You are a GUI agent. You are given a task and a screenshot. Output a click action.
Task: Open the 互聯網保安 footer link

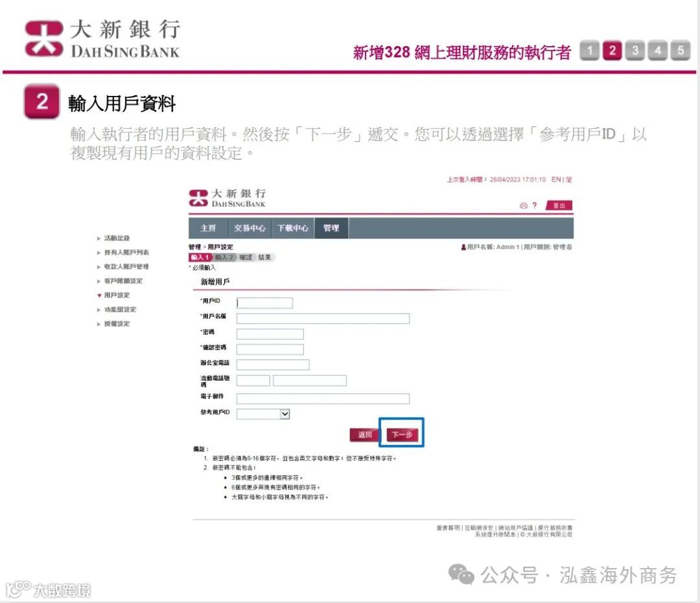coord(479,528)
